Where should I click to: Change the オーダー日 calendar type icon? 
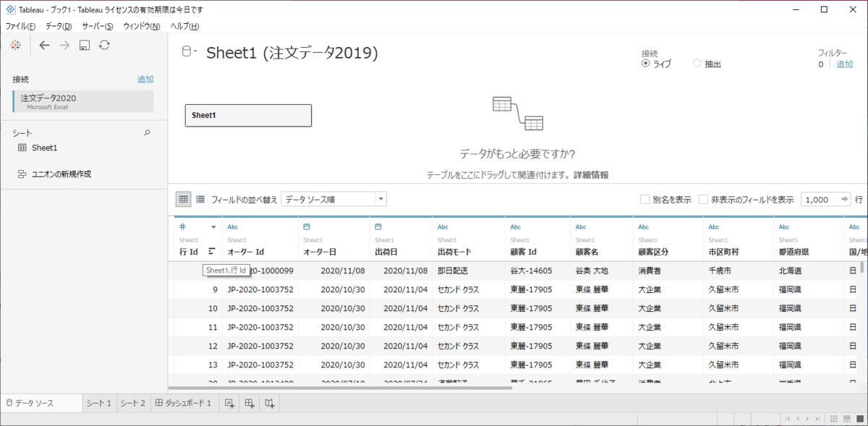tap(307, 226)
